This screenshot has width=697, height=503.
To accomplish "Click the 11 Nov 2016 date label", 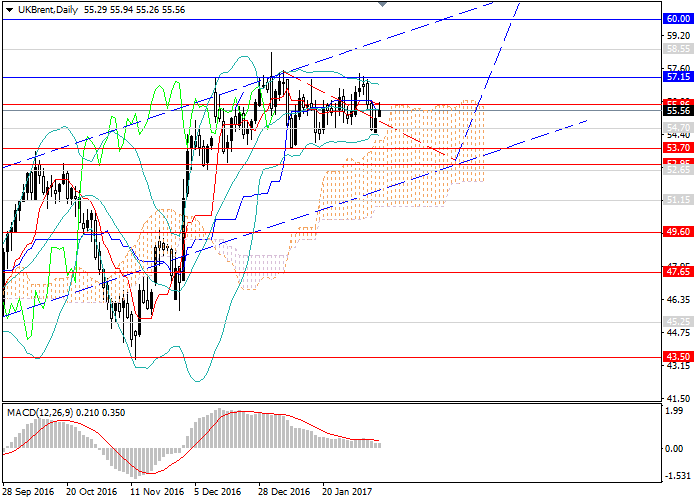I will [x=156, y=492].
